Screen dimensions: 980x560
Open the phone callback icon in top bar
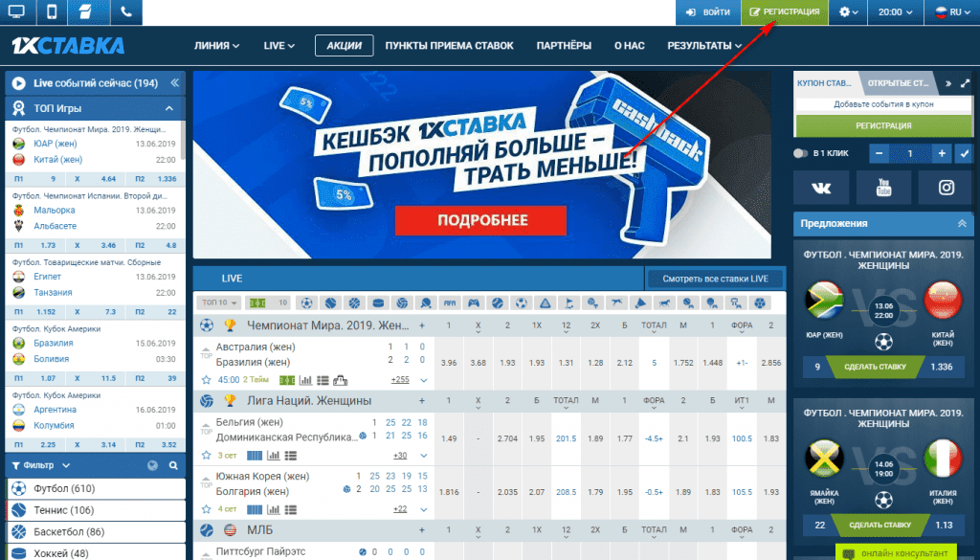pos(126,12)
